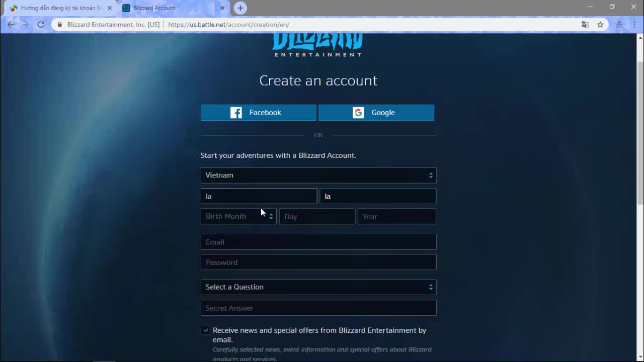
Task: Click the Google logo icon
Action: pyautogui.click(x=358, y=113)
